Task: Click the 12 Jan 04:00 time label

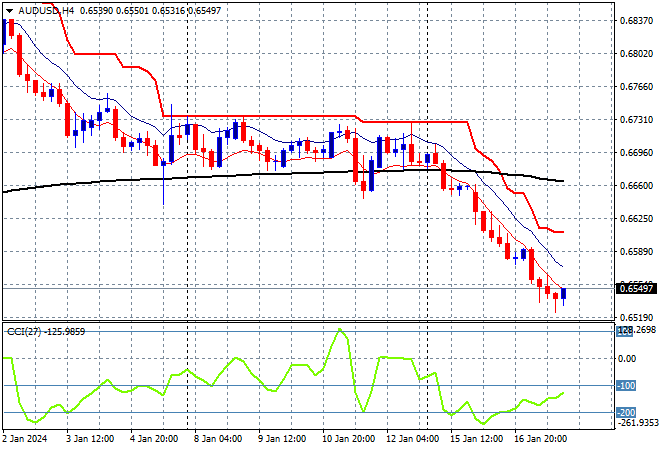Action: click(x=412, y=439)
